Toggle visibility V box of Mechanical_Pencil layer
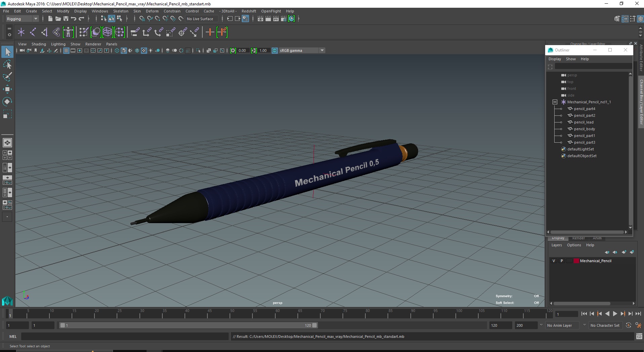644x352 pixels. click(x=554, y=261)
